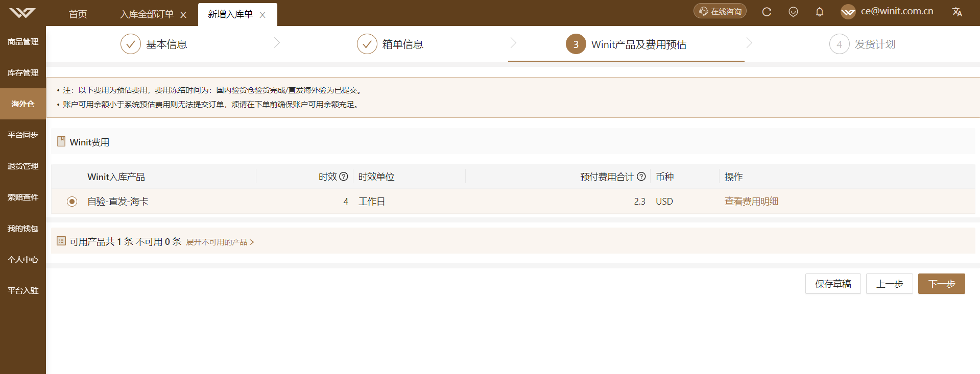Click the USD currency cell

tap(664, 202)
